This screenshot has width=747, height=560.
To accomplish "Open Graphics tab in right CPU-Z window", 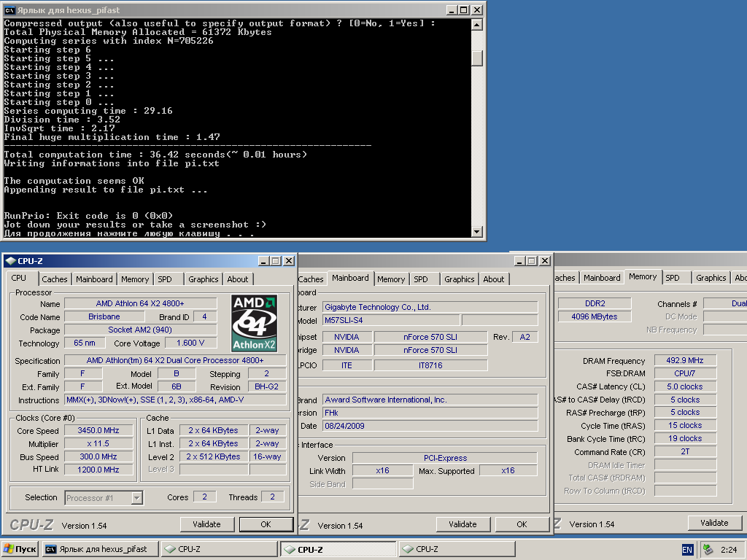I will [x=711, y=278].
